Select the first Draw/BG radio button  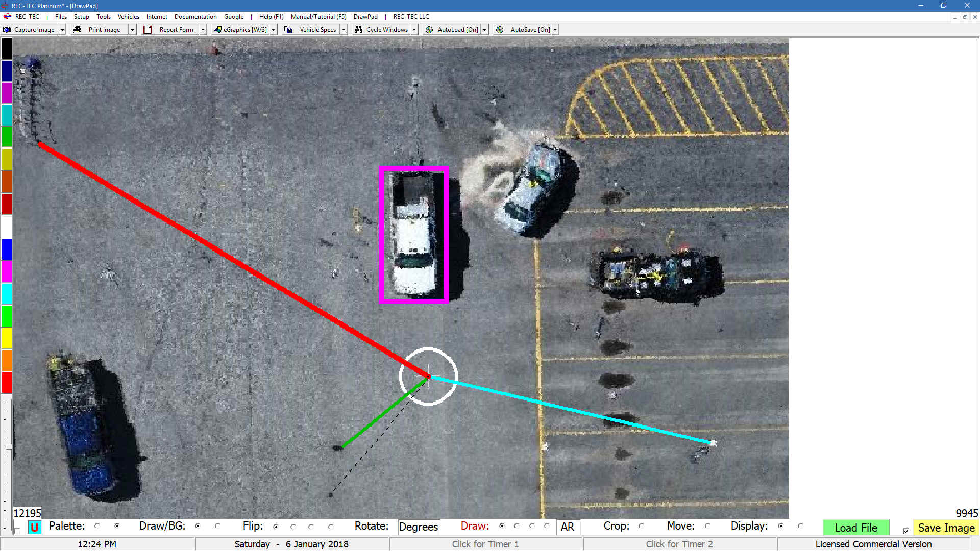pos(198,526)
